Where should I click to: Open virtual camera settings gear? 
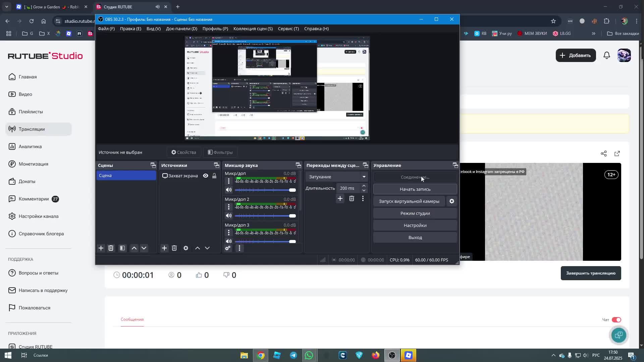coord(452,201)
